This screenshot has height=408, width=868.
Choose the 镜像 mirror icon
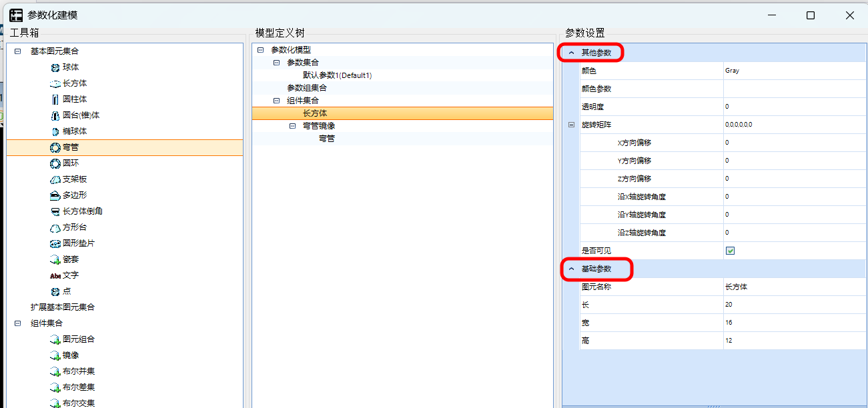[55, 355]
